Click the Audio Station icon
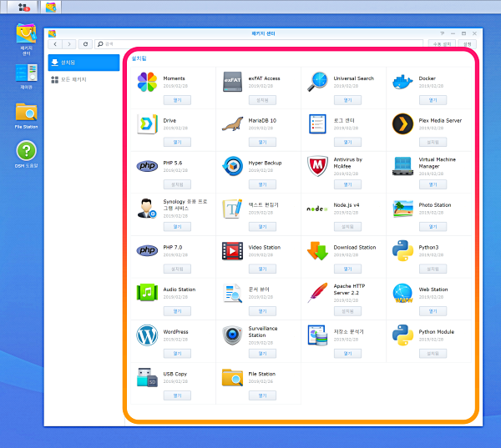This screenshot has height=448, width=501. (x=147, y=293)
